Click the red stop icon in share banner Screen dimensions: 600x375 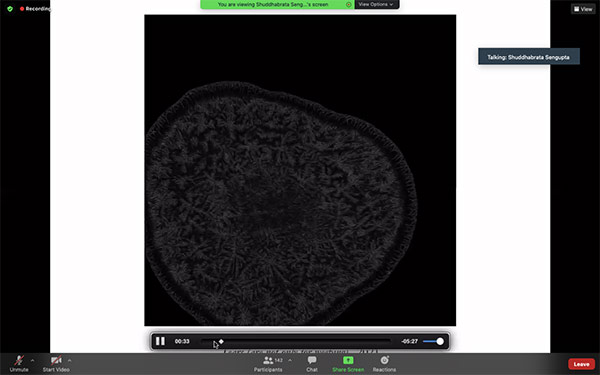348,5
